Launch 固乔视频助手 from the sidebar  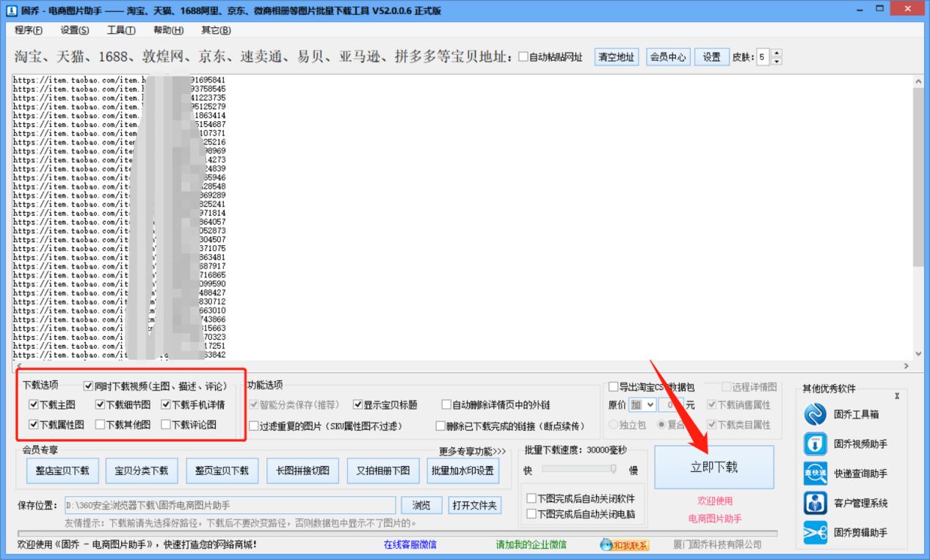pos(815,442)
